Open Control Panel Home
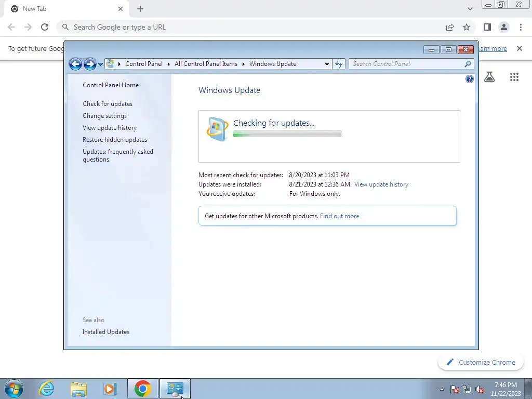 point(111,85)
